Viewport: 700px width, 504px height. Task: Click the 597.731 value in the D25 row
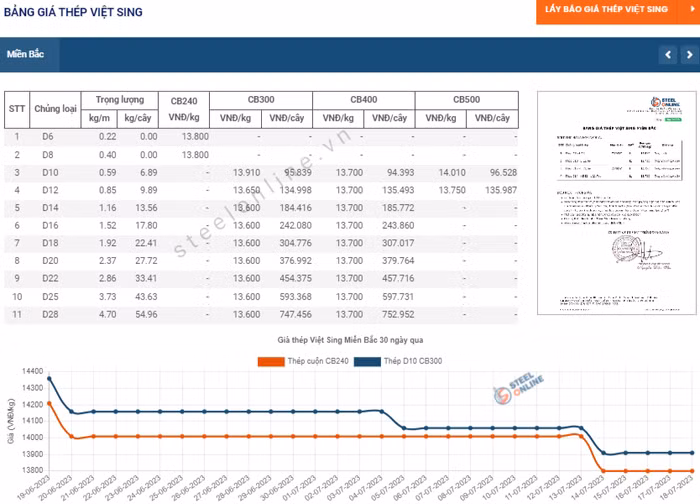pos(398,297)
